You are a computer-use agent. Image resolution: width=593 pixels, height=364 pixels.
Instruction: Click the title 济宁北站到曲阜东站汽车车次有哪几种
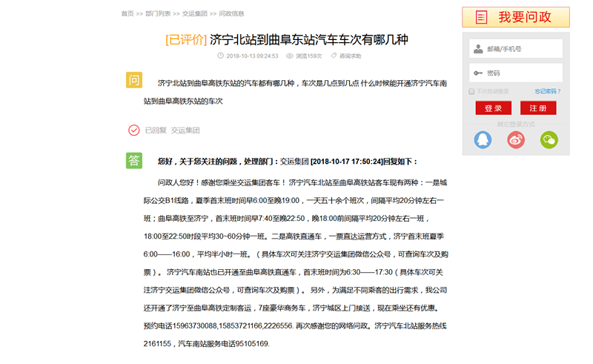tap(309, 39)
